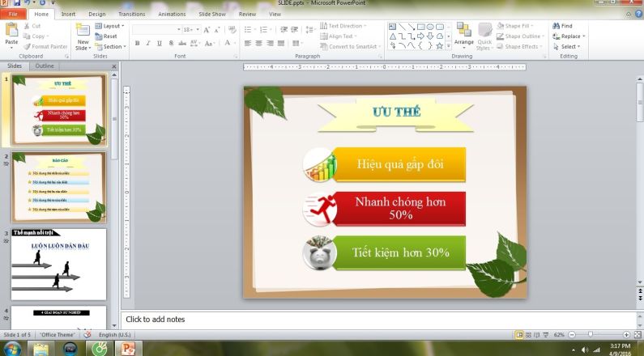
Task: Adjust the zoom slider handle
Action: [591, 335]
